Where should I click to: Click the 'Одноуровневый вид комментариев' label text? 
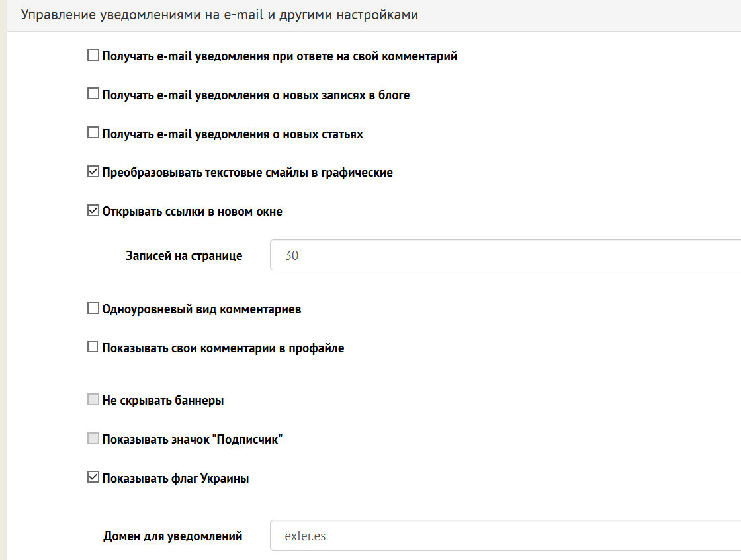pyautogui.click(x=202, y=309)
